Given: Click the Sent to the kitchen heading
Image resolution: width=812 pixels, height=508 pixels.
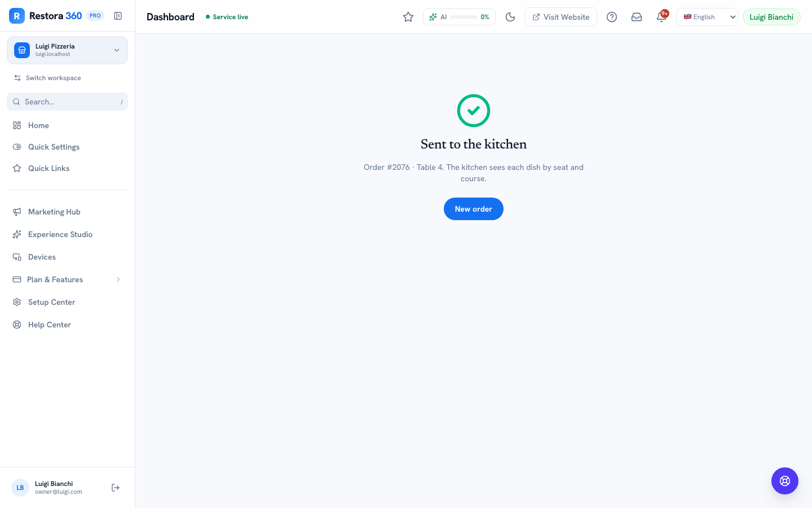Looking at the screenshot, I should (474, 144).
